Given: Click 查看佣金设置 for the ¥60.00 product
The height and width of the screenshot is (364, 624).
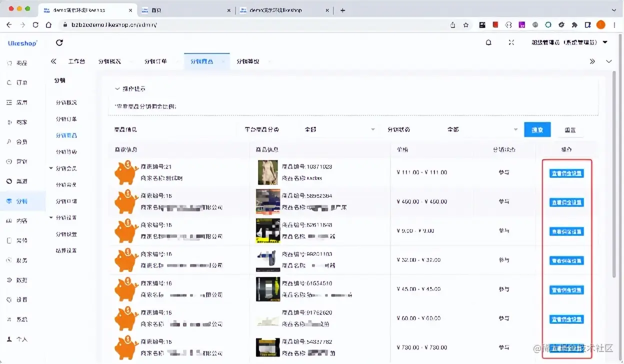Looking at the screenshot, I should click(566, 319).
